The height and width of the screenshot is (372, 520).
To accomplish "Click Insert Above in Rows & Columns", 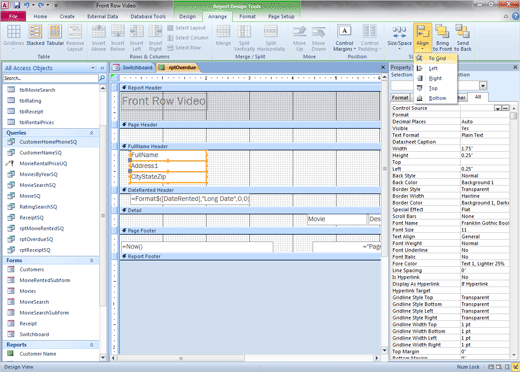I will pyautogui.click(x=99, y=38).
